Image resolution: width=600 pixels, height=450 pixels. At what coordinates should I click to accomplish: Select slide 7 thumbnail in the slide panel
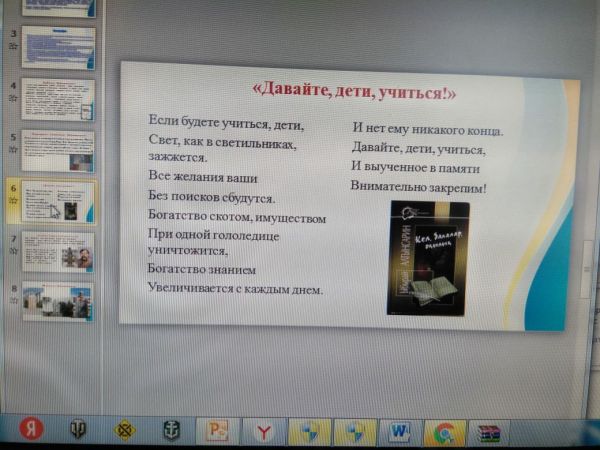(58, 251)
